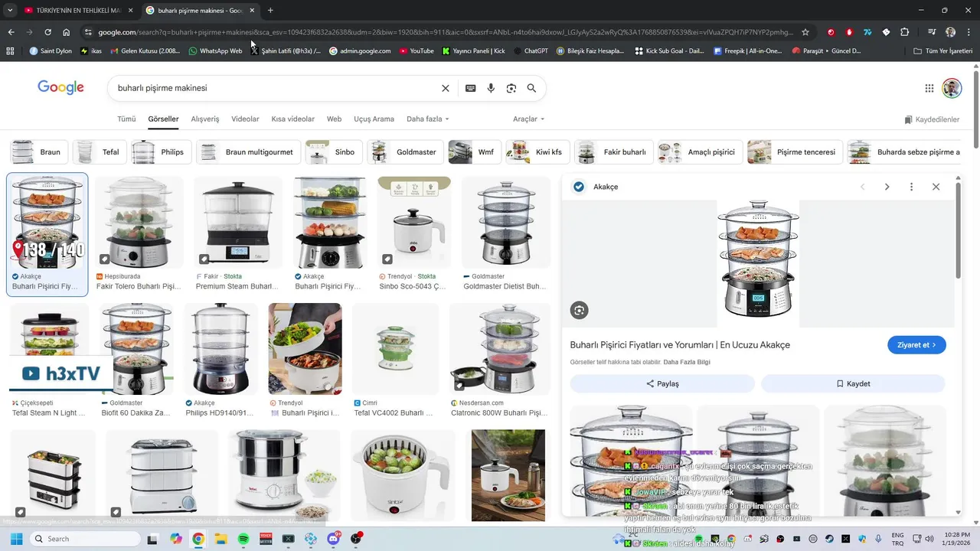
Task: Click the Ziyaret et button
Action: (916, 345)
